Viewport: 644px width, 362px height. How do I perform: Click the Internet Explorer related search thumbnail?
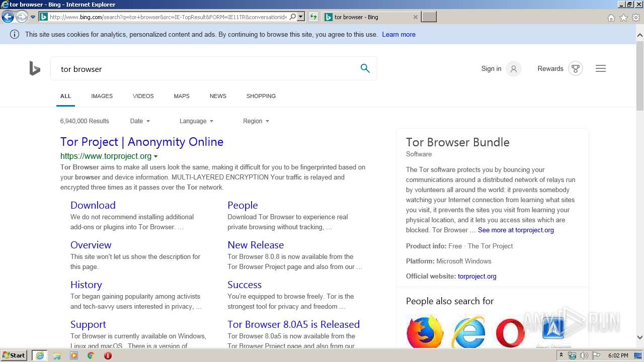click(x=468, y=332)
